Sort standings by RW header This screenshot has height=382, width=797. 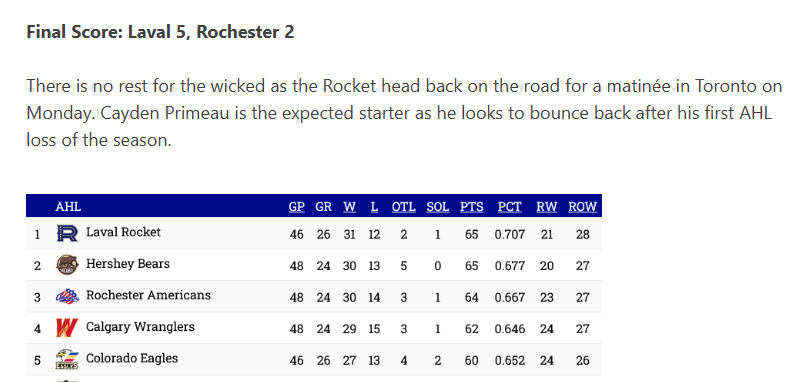coord(546,207)
